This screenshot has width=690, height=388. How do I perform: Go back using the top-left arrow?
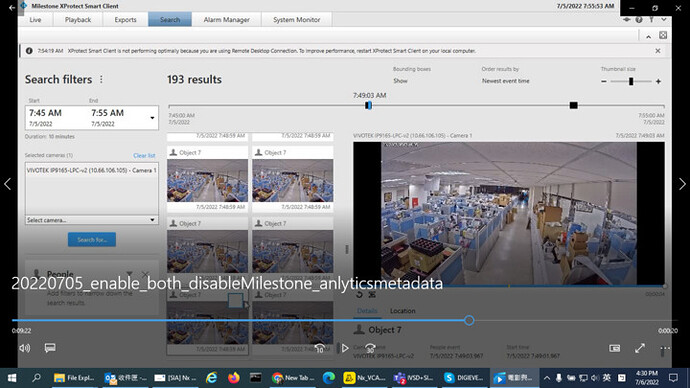pyautogui.click(x=11, y=7)
